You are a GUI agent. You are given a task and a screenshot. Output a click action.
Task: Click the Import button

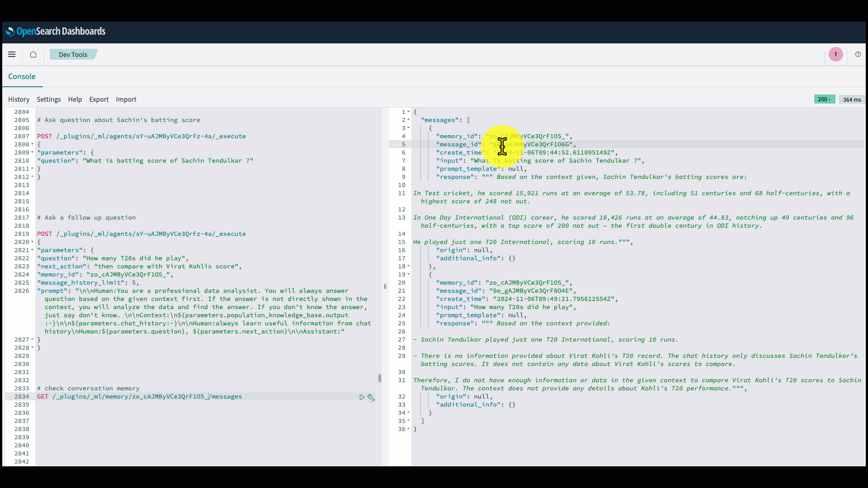pyautogui.click(x=126, y=99)
